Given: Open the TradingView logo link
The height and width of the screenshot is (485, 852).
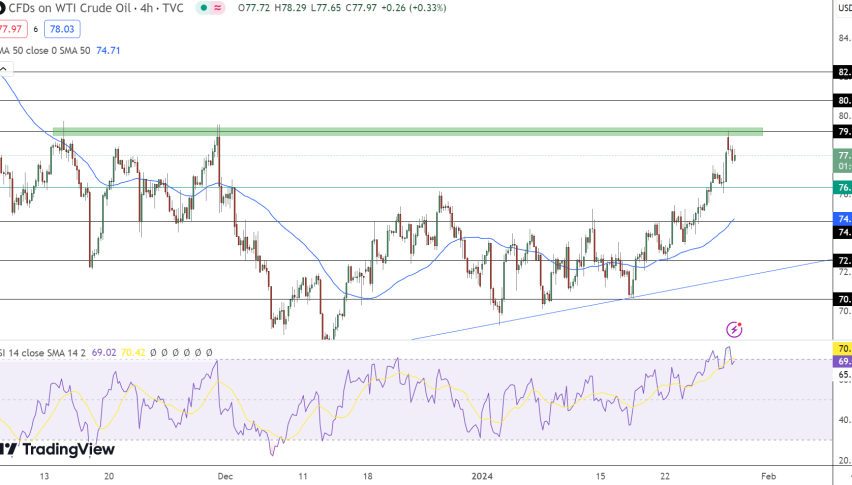Looking at the screenshot, I should click(x=57, y=449).
